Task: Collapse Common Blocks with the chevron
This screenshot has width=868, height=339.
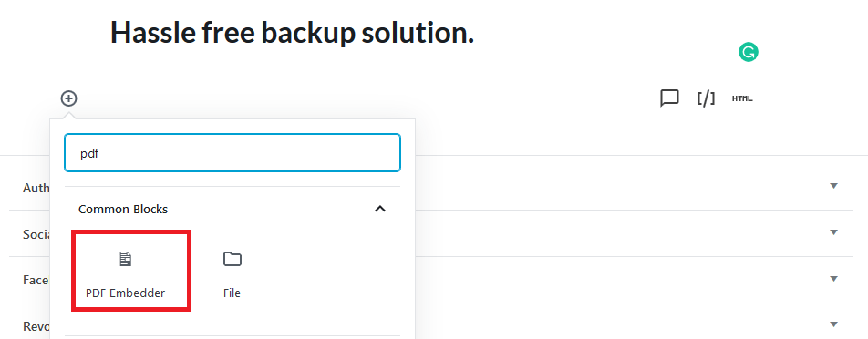Action: (379, 209)
